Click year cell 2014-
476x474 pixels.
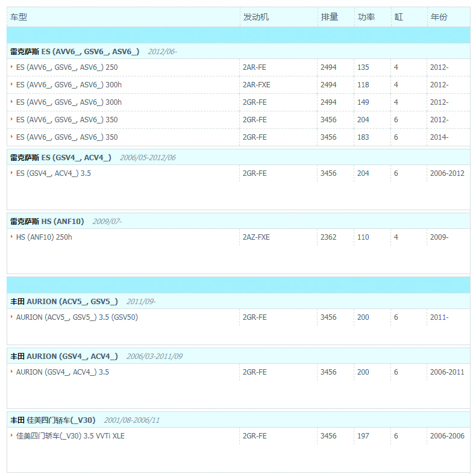click(439, 137)
